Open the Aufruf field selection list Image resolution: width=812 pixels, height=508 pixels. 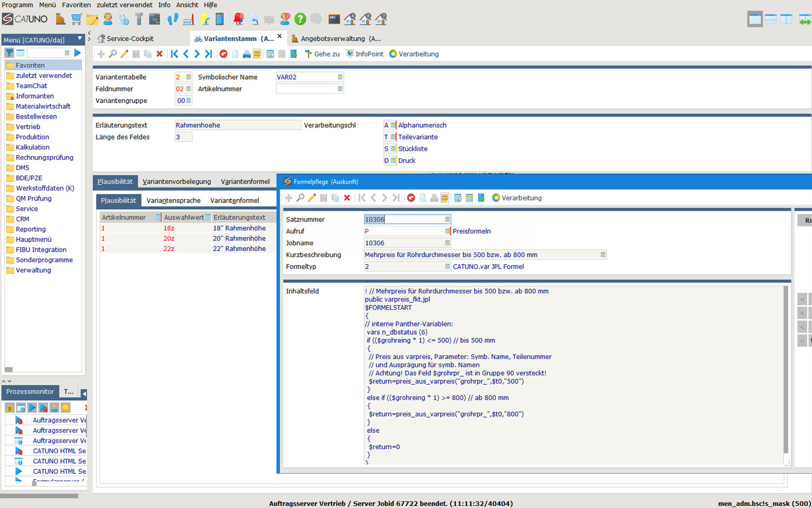pos(447,231)
